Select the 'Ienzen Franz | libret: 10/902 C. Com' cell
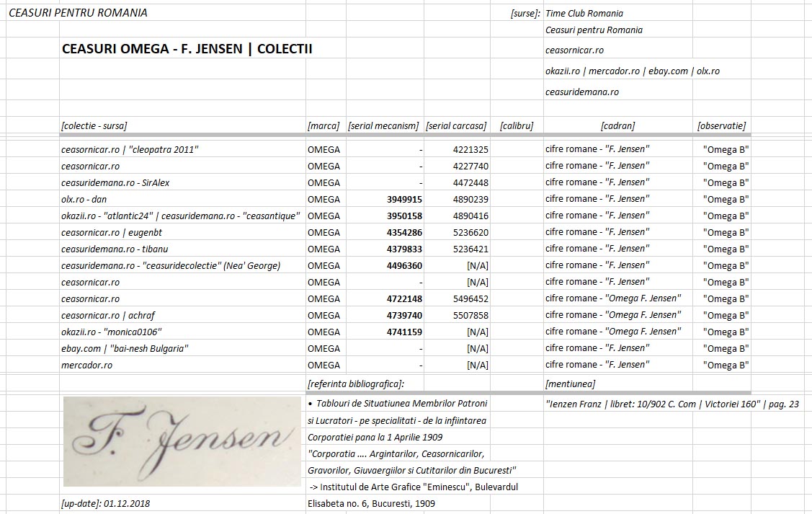The image size is (812, 514). [x=672, y=404]
